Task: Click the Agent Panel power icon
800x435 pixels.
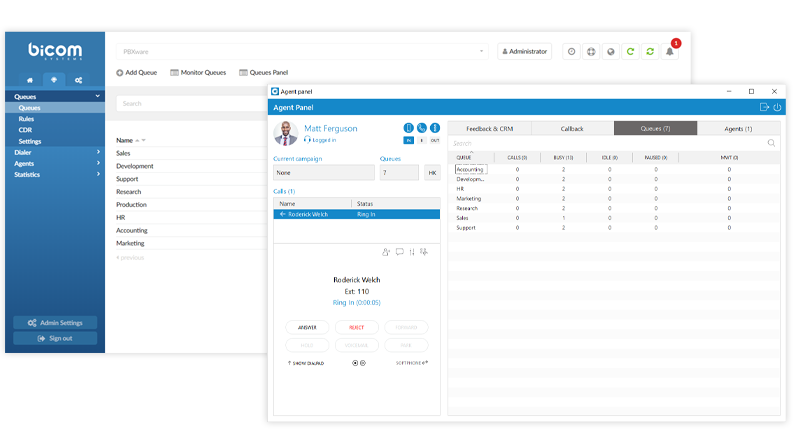Action: click(x=777, y=107)
